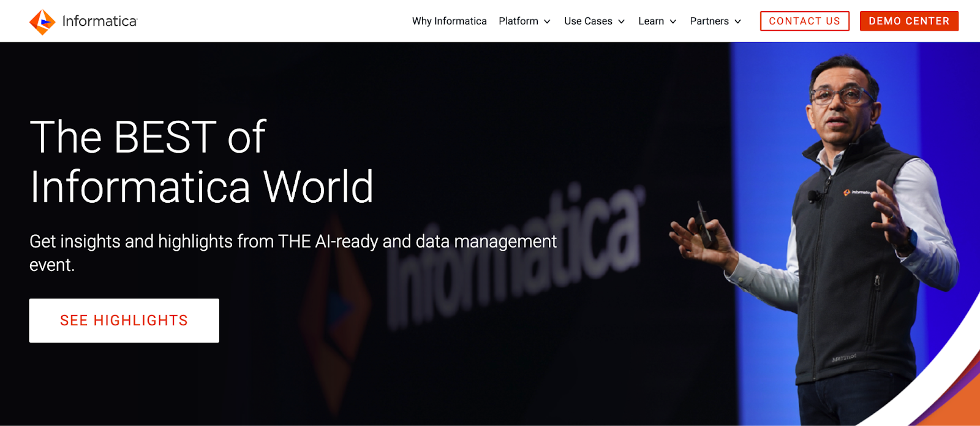980x426 pixels.
Task: Expand the Platform chevron arrow
Action: 547,21
